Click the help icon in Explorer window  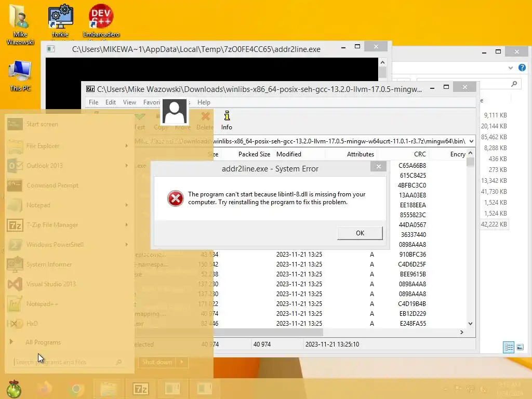522,68
